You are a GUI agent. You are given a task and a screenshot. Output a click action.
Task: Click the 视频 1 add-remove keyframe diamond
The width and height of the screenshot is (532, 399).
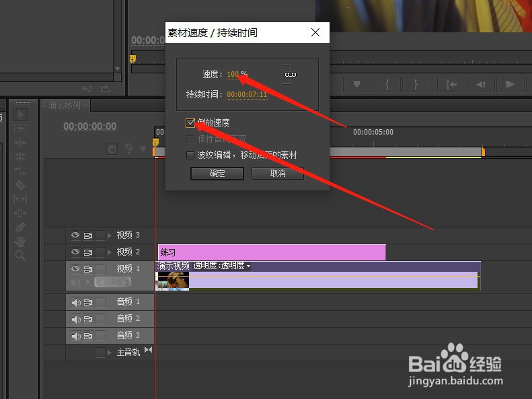click(x=113, y=283)
